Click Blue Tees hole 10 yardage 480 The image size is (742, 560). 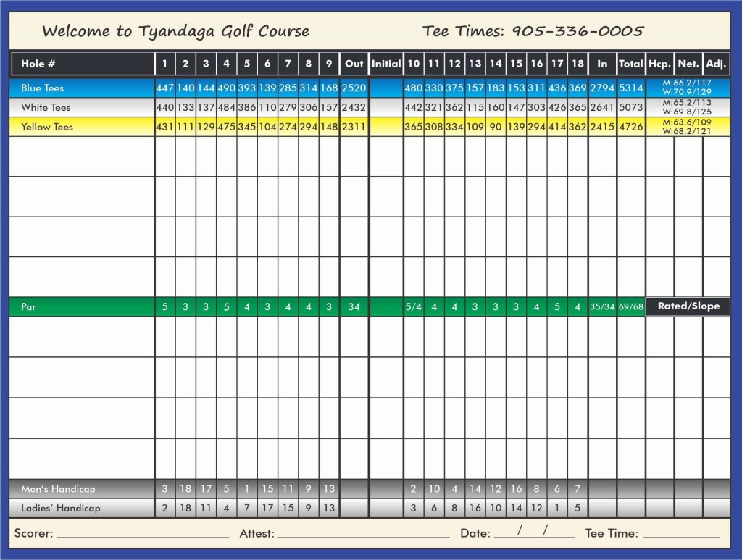coord(413,88)
